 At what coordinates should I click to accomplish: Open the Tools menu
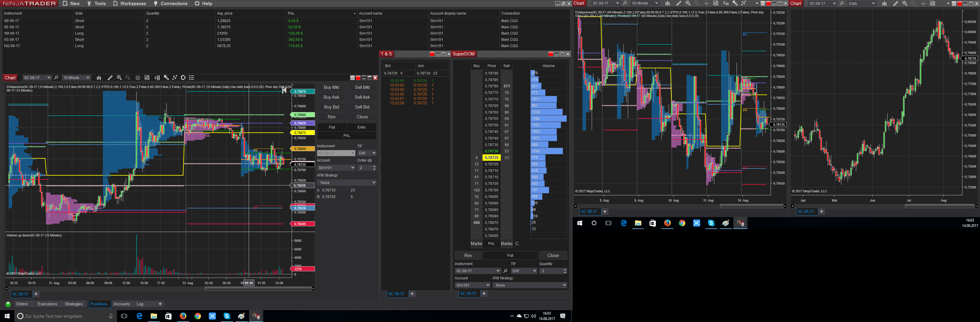pos(97,3)
